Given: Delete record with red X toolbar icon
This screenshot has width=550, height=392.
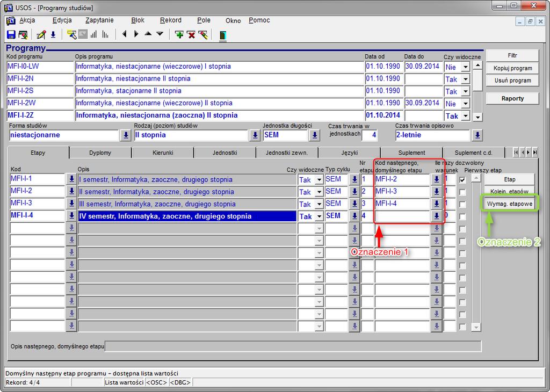Looking at the screenshot, I should tap(191, 35).
